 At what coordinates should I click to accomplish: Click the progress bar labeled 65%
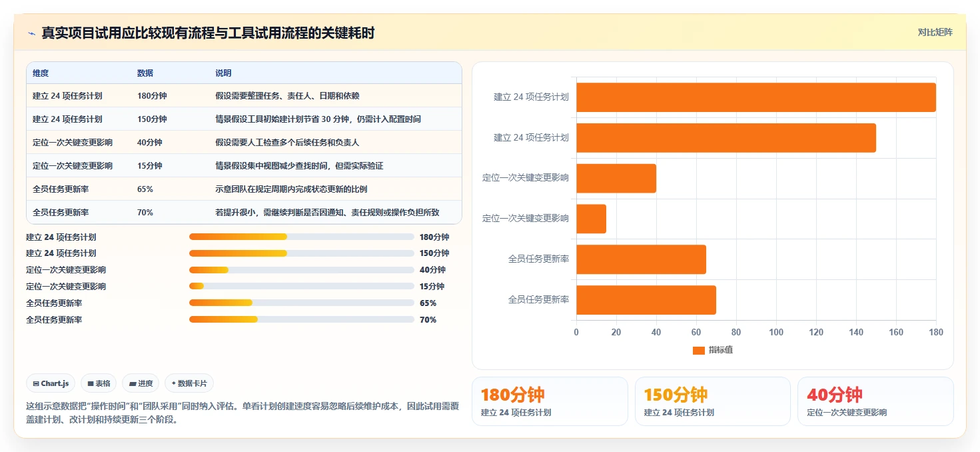[302, 303]
